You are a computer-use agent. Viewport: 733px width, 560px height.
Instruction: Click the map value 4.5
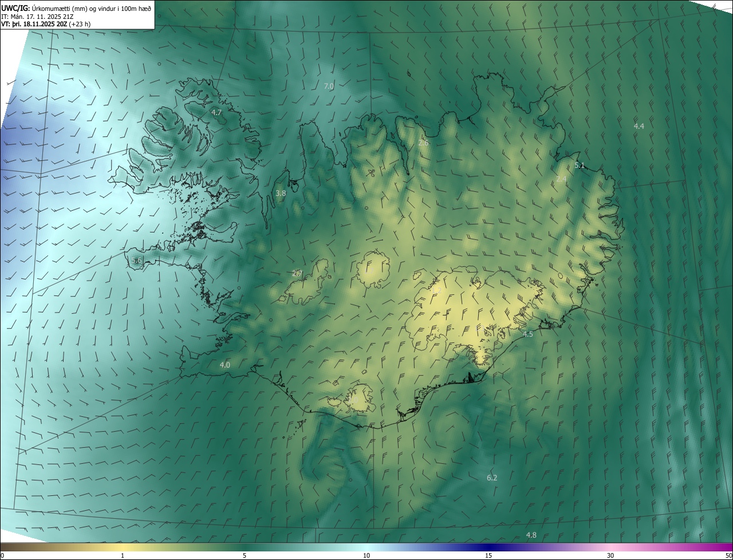(x=528, y=334)
